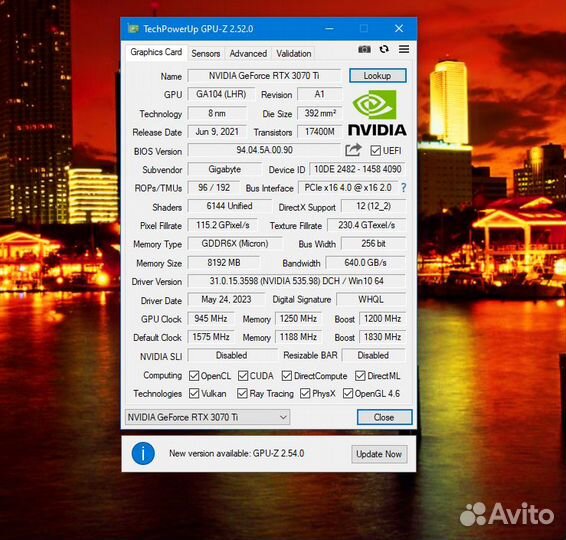Toggle the PhysX checkbox
This screenshot has height=540, width=566.
coord(305,393)
